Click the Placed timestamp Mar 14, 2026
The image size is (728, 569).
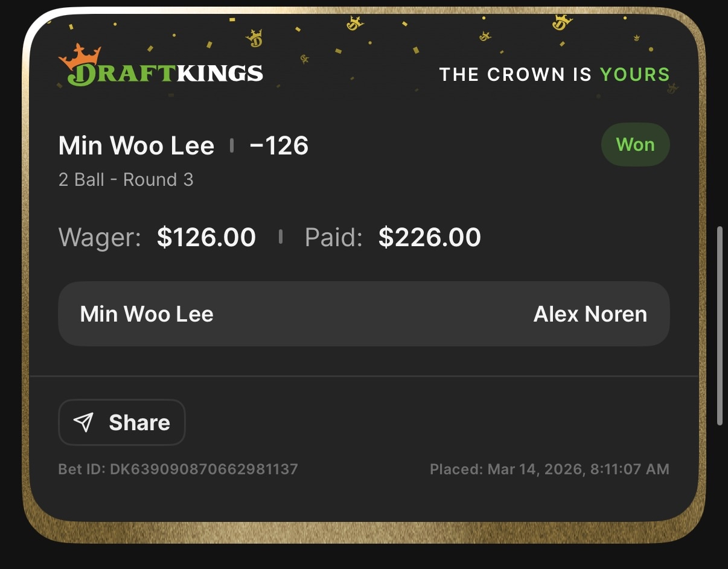click(549, 469)
